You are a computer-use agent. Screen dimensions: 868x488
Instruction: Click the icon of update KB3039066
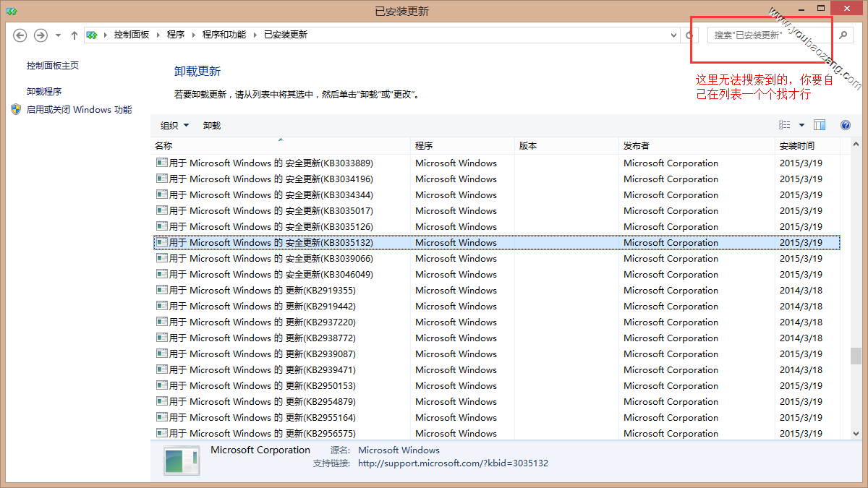coord(162,258)
